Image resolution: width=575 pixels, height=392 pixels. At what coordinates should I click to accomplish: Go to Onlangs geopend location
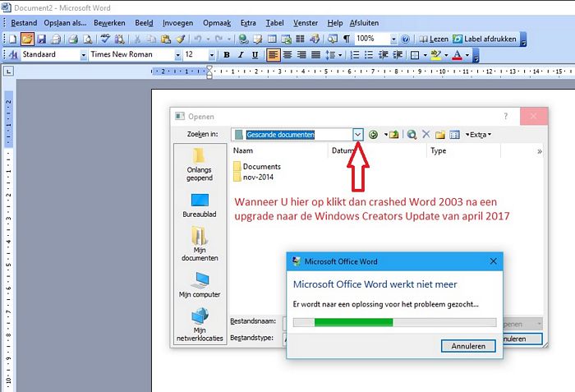tap(199, 164)
